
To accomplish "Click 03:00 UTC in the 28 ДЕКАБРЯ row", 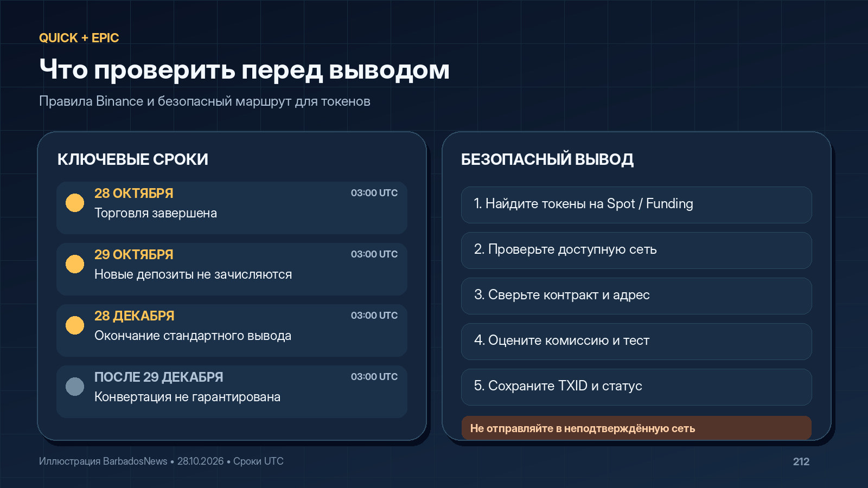I will tap(374, 316).
